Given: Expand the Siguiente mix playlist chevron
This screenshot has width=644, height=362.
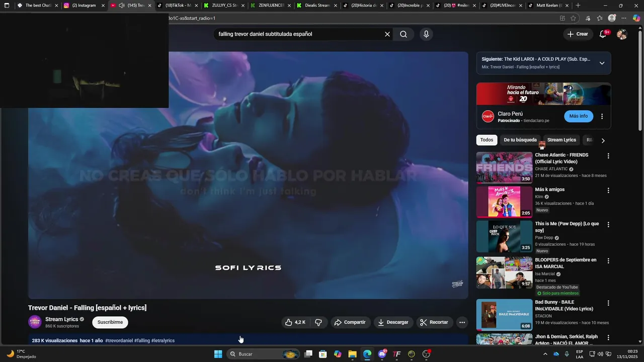Looking at the screenshot, I should [602, 63].
